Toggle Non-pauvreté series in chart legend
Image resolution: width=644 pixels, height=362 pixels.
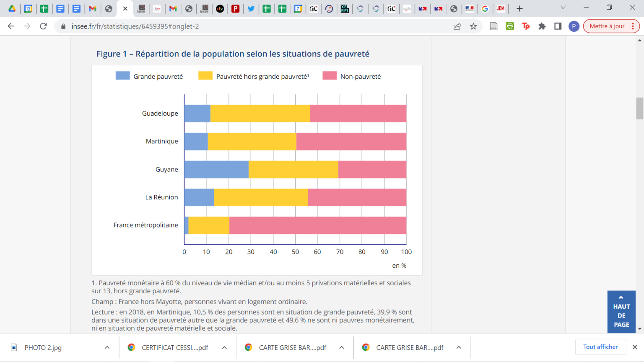(352, 76)
